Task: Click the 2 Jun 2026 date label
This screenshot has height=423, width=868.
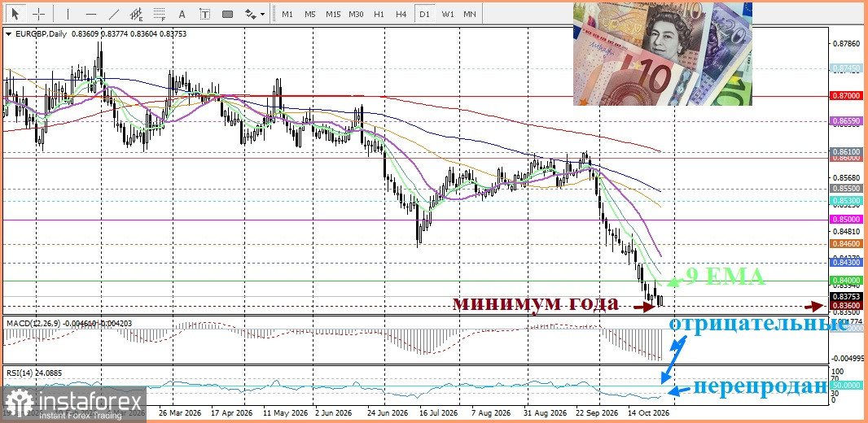Action: tap(335, 413)
